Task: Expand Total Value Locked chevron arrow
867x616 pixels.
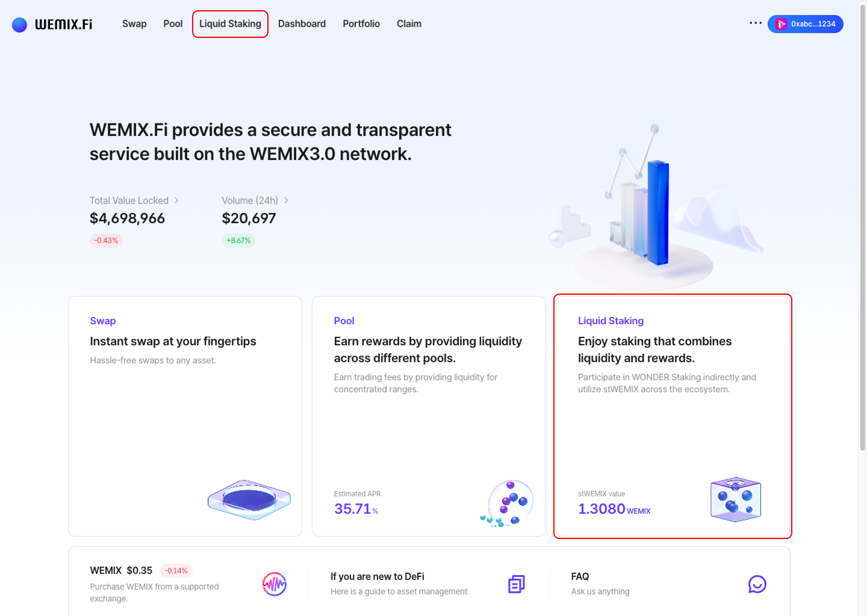Action: click(176, 200)
